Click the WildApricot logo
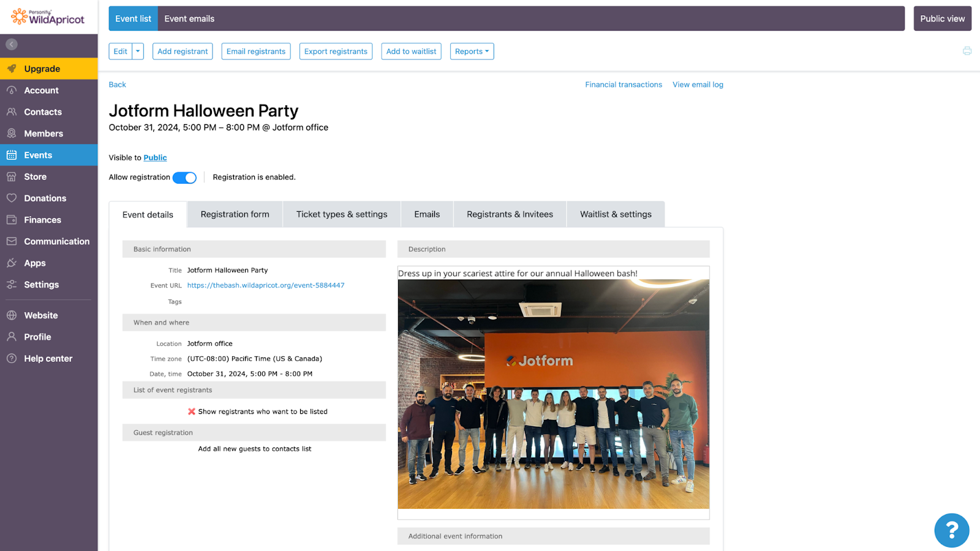The height and width of the screenshot is (551, 980). point(48,17)
